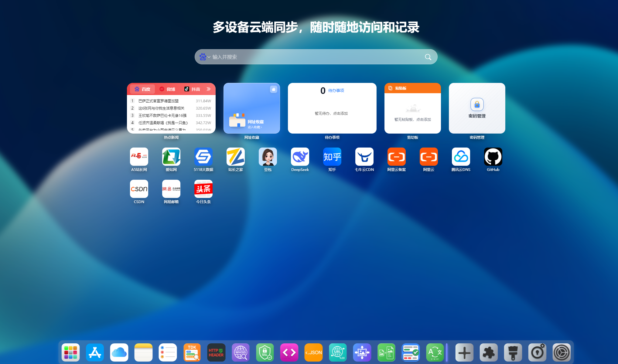
Task: Launch the DeepSeek shortcut icon
Action: 300,157
